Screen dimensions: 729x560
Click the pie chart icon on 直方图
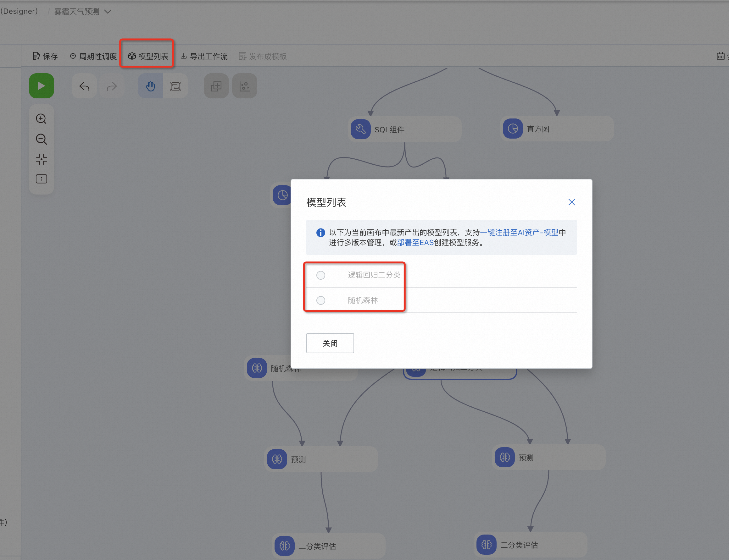click(513, 129)
